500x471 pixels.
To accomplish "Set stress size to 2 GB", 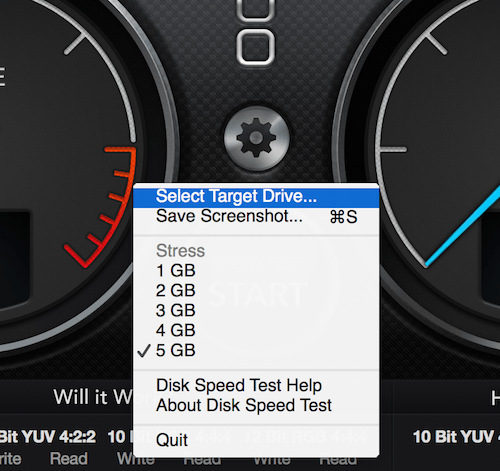I will [256, 290].
